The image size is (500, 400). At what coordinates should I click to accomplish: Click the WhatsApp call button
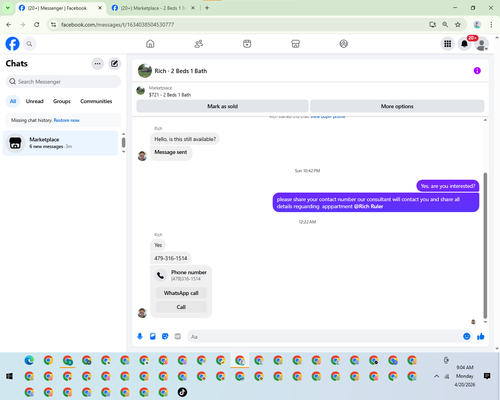(181, 293)
